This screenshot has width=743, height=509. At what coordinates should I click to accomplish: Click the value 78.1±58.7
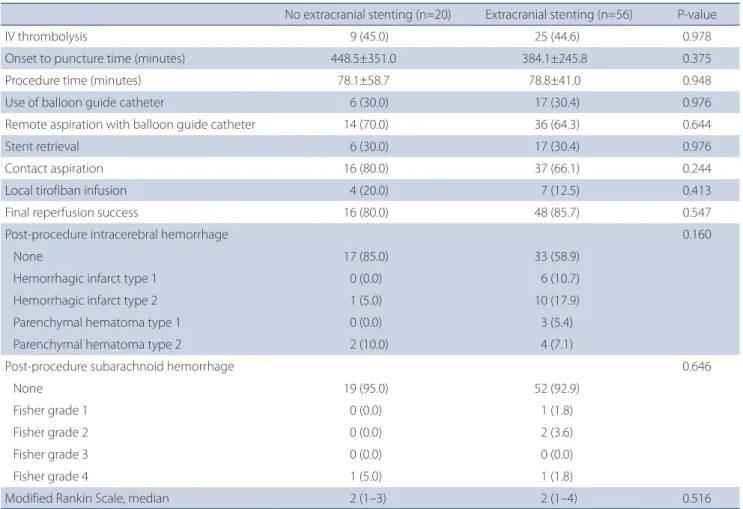363,81
